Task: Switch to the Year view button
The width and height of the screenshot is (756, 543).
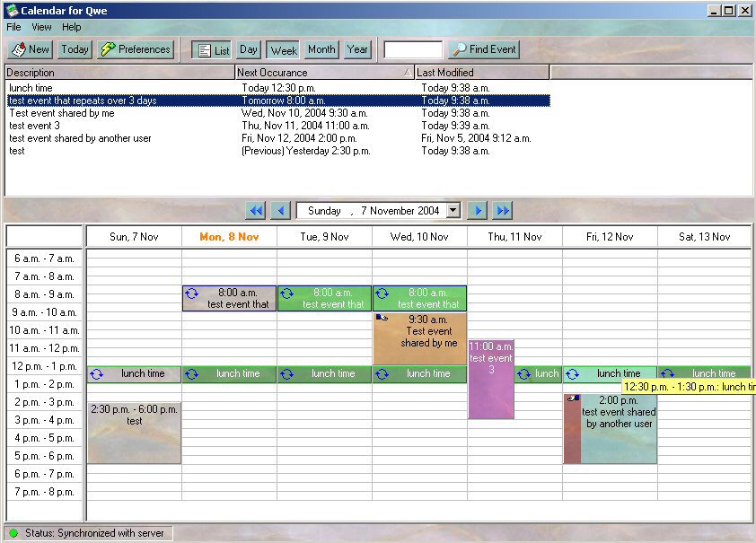Action: [x=357, y=50]
